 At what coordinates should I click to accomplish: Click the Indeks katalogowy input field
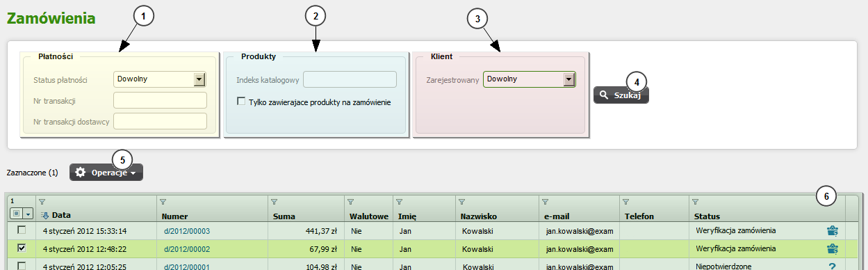click(x=350, y=79)
